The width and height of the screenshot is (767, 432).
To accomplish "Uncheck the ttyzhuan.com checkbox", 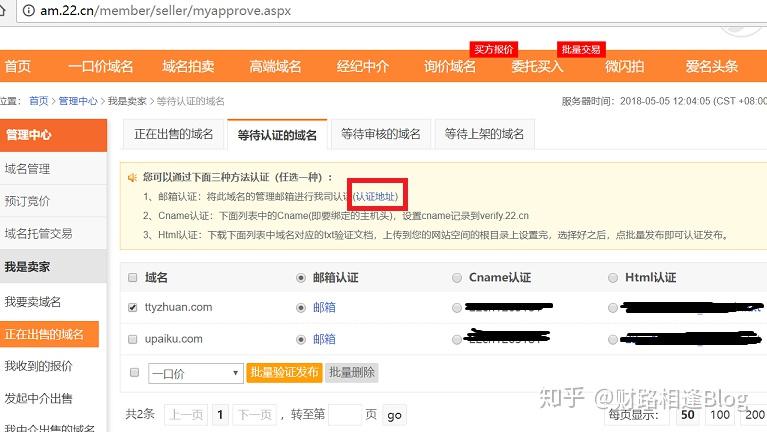I will pyautogui.click(x=133, y=307).
